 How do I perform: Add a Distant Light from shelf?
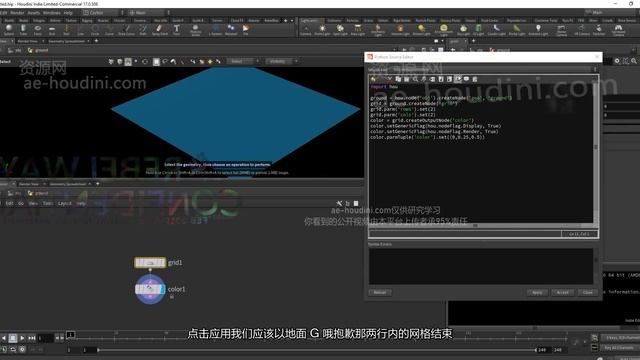[421, 30]
